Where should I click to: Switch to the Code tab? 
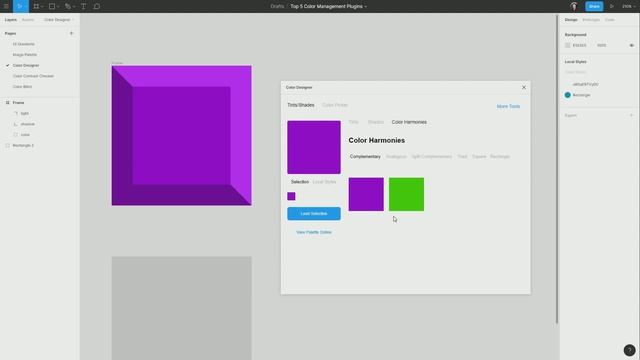coord(609,20)
